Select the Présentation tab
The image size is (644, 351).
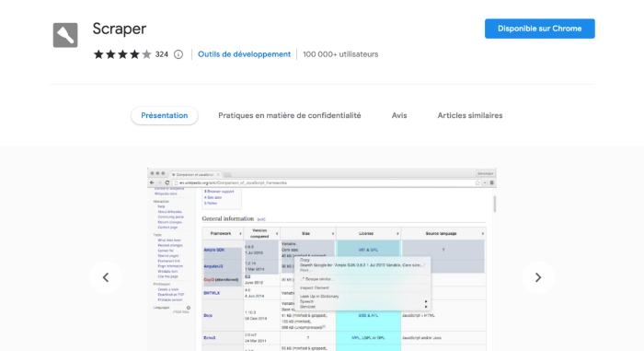pyautogui.click(x=165, y=116)
